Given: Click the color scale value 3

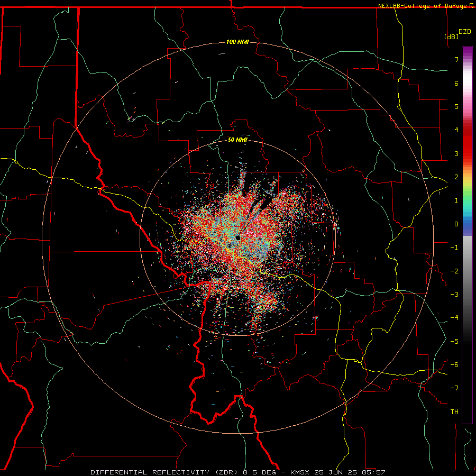Looking at the screenshot, I should click(456, 153).
